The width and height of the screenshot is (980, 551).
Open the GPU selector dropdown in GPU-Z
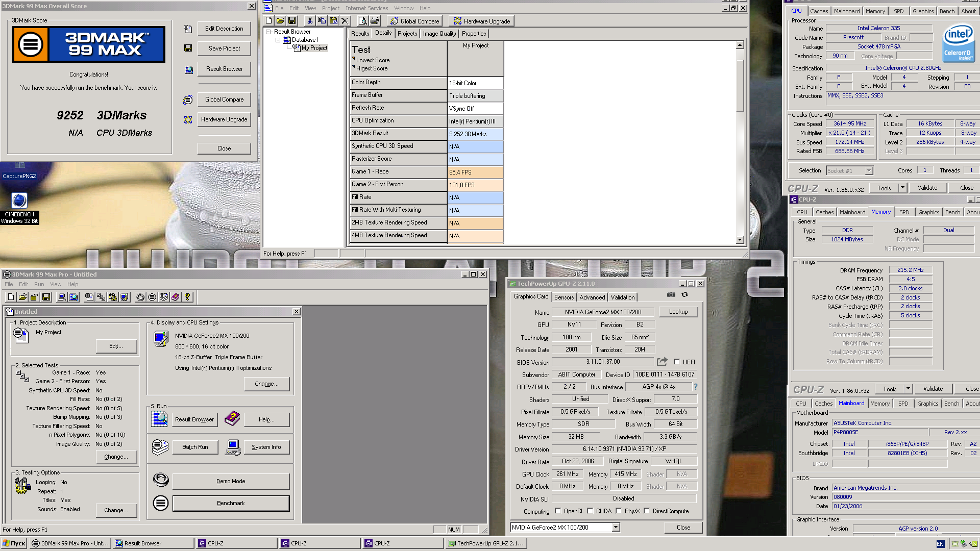pyautogui.click(x=616, y=527)
